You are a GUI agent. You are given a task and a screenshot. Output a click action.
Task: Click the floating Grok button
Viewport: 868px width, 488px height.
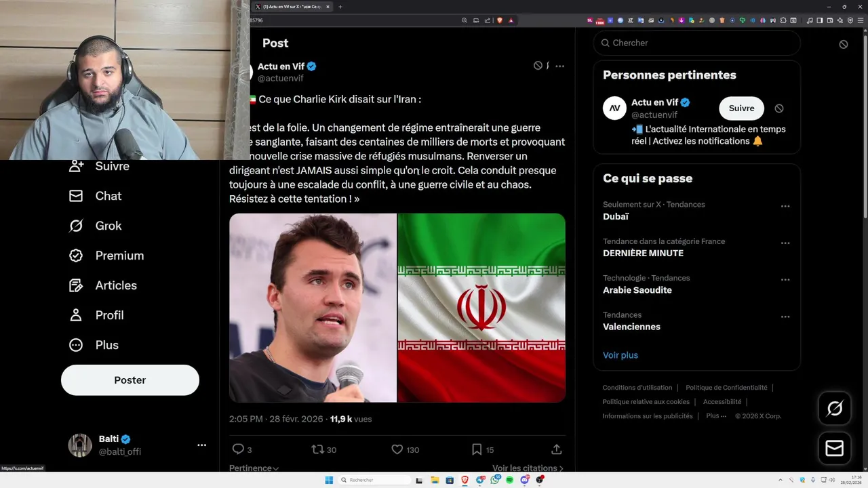(835, 409)
